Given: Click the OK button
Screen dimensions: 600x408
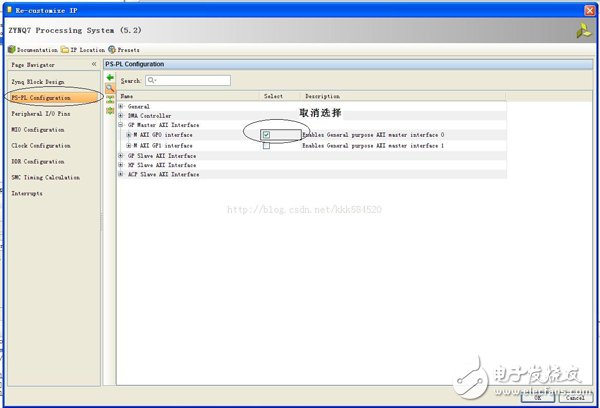Looking at the screenshot, I should (538, 398).
